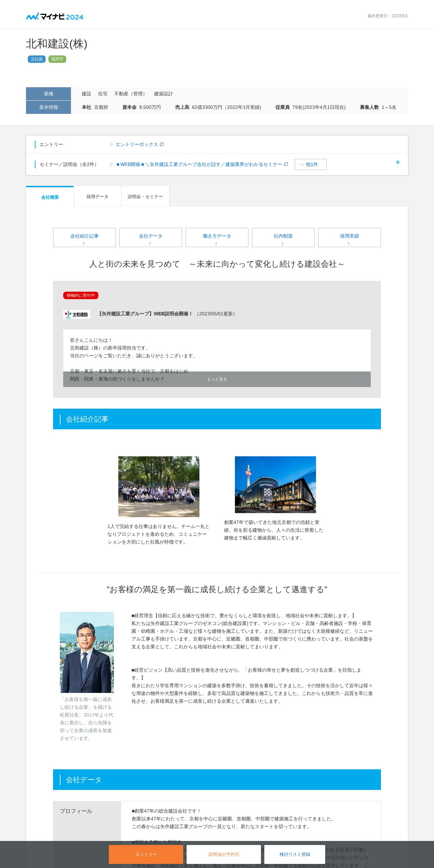
Task: Click the 不動産（管理） industry text
Action: pos(131,94)
